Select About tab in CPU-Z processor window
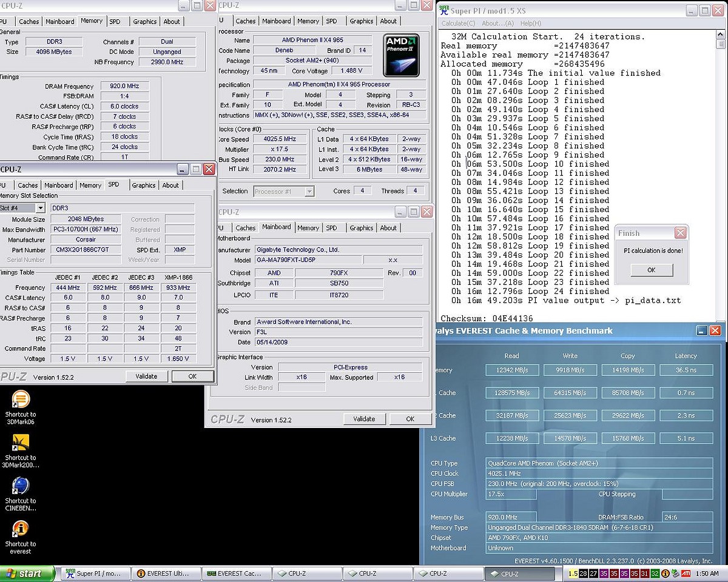This screenshot has height=582, width=728. pos(388,21)
